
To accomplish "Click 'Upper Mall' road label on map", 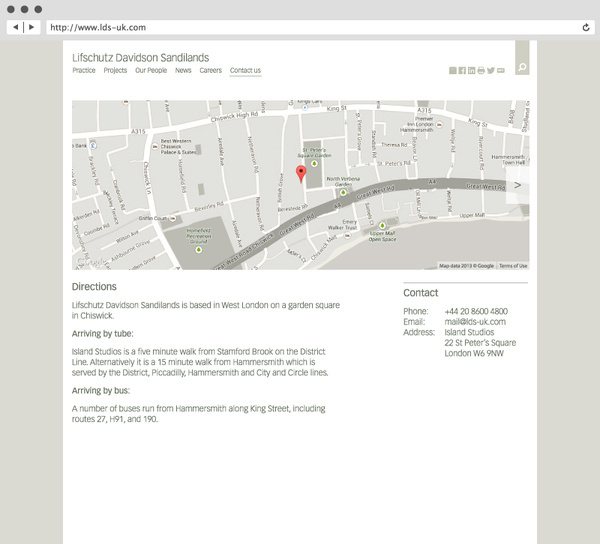I will tap(472, 215).
